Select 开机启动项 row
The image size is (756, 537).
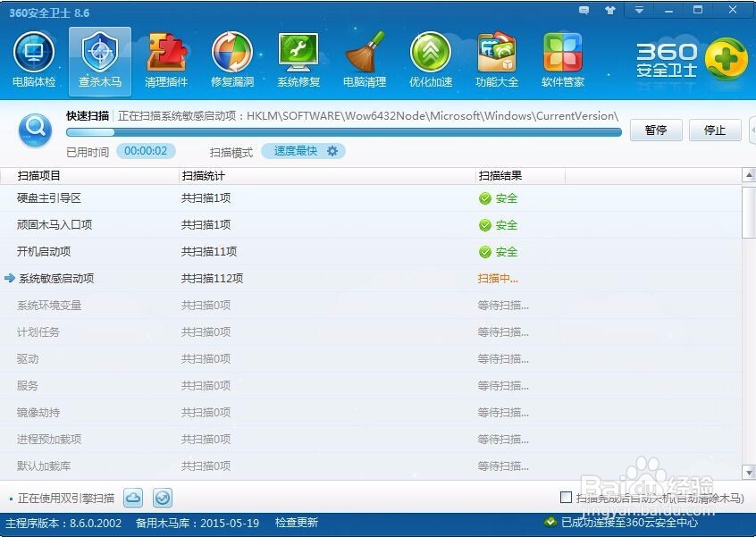point(371,252)
